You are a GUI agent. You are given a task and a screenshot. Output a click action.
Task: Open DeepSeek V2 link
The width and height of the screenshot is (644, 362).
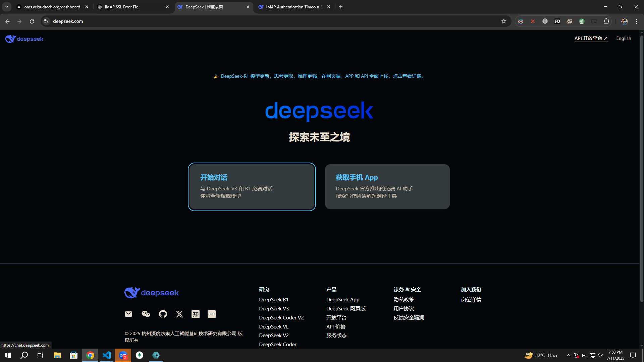(x=274, y=336)
